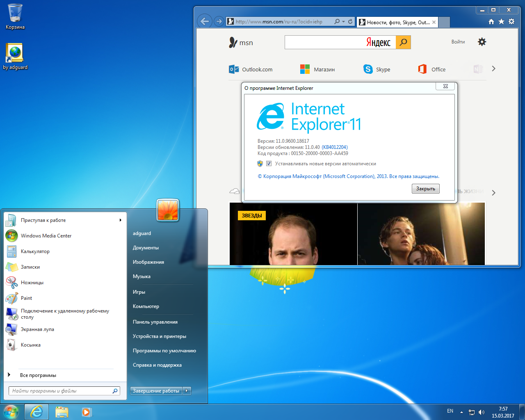This screenshot has width=525, height=420.
Task: Click the refresh icon in address bar
Action: coord(350,22)
